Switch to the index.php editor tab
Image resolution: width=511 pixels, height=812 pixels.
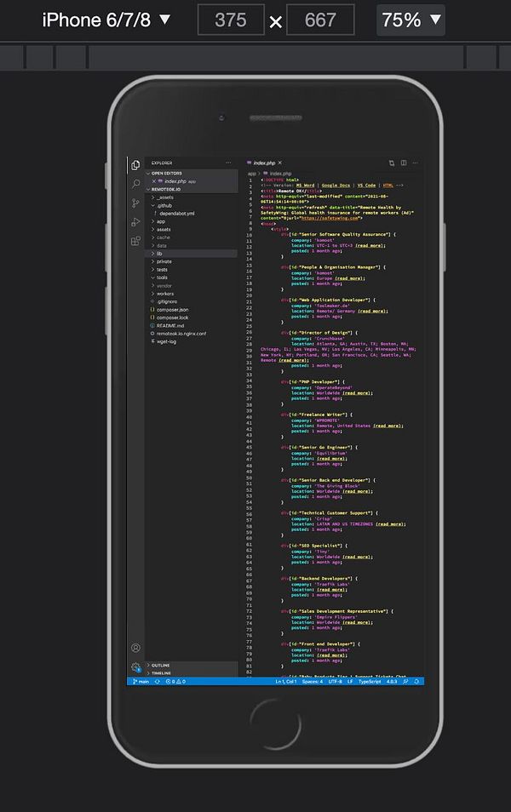coord(264,163)
